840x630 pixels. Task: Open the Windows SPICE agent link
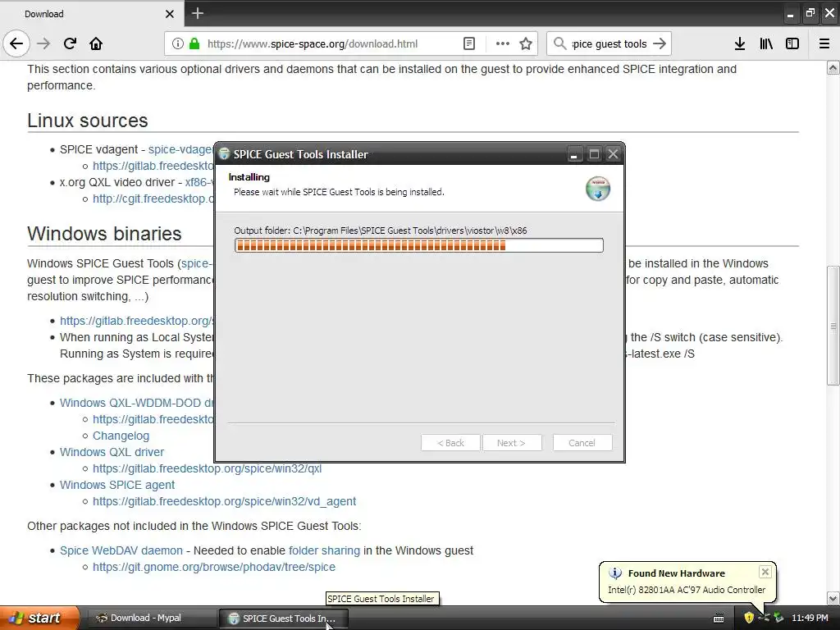pos(117,485)
